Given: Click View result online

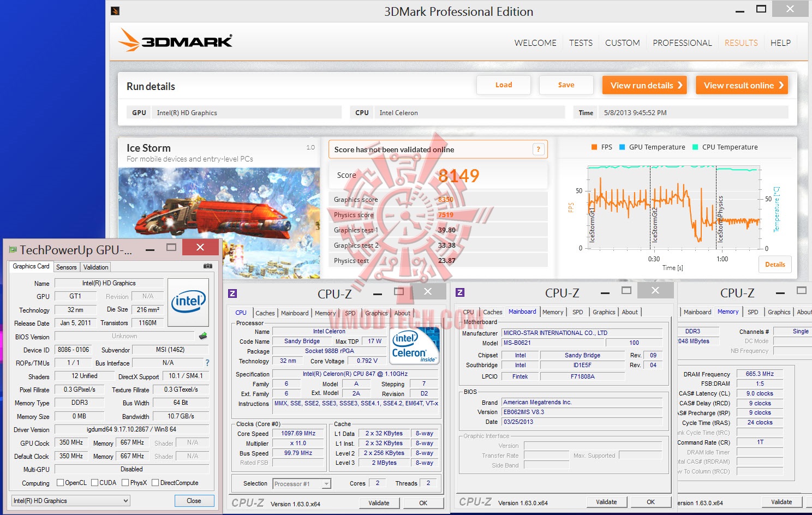Looking at the screenshot, I should click(742, 85).
